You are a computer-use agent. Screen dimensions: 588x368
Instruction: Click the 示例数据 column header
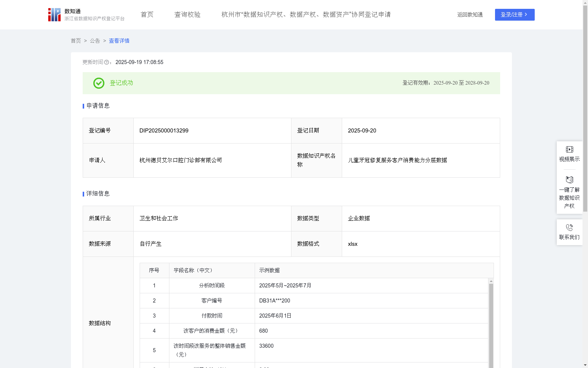pyautogui.click(x=374, y=270)
